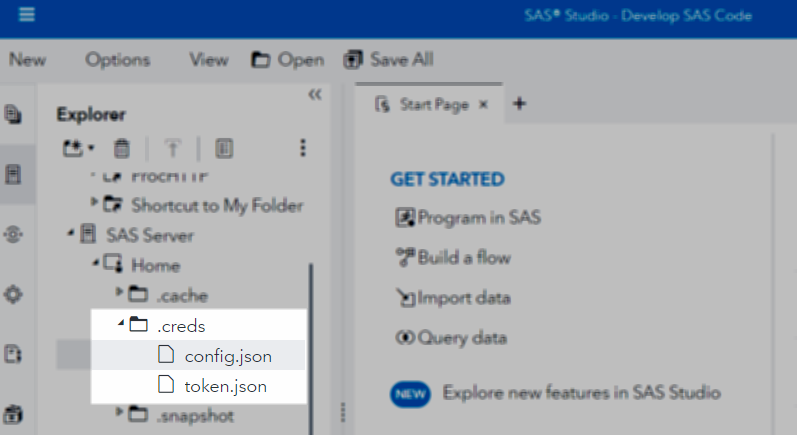
Task: Click the Open folder icon in the toolbar
Action: click(261, 60)
